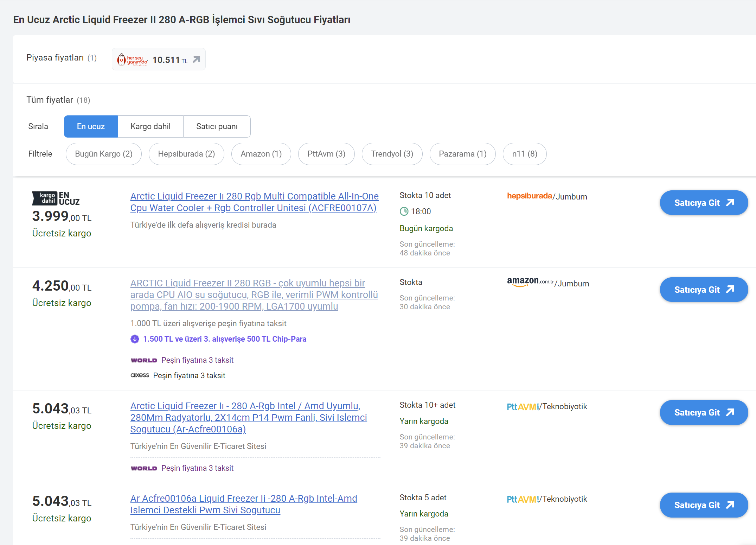Toggle the Trendyol (3) filter chip
Image resolution: width=756 pixels, height=545 pixels.
(x=392, y=154)
